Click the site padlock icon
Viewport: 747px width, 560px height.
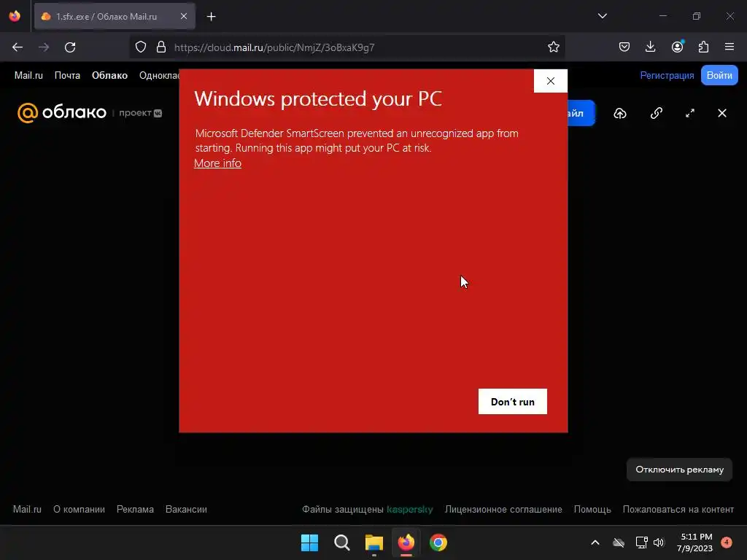pyautogui.click(x=161, y=47)
